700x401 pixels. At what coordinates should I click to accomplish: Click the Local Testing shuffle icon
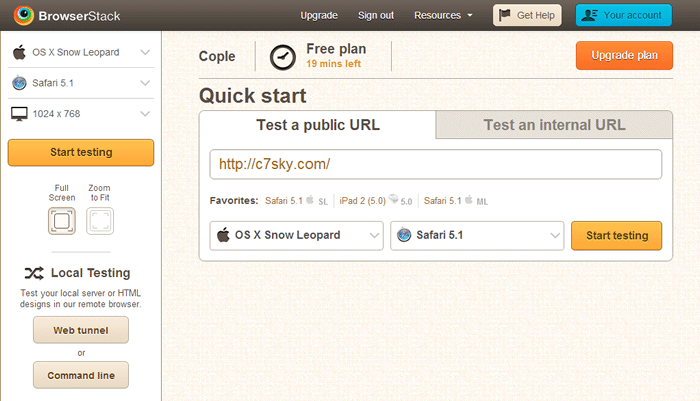[x=34, y=273]
